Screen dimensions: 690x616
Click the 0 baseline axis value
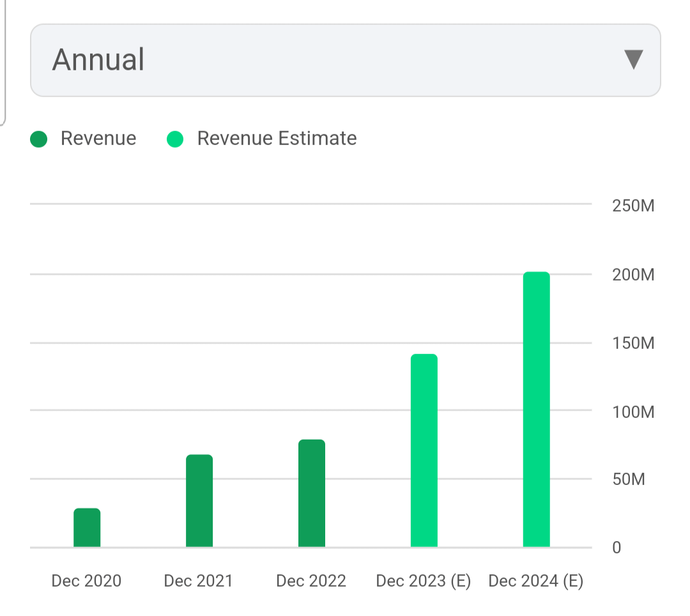[x=616, y=548]
